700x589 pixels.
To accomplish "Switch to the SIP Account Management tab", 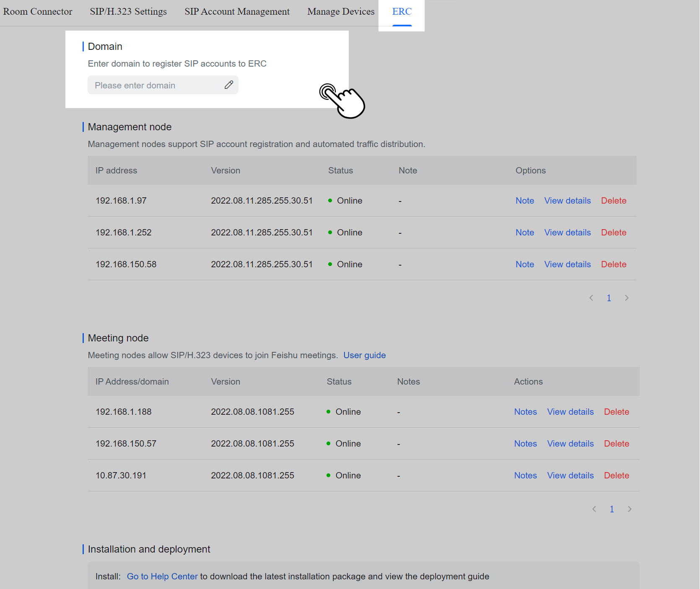I will (237, 11).
